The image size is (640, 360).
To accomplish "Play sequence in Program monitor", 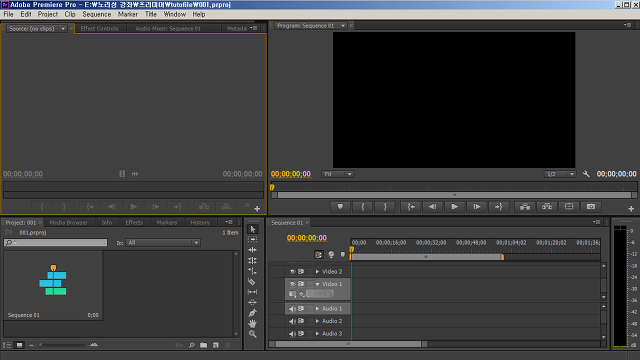I will 455,207.
